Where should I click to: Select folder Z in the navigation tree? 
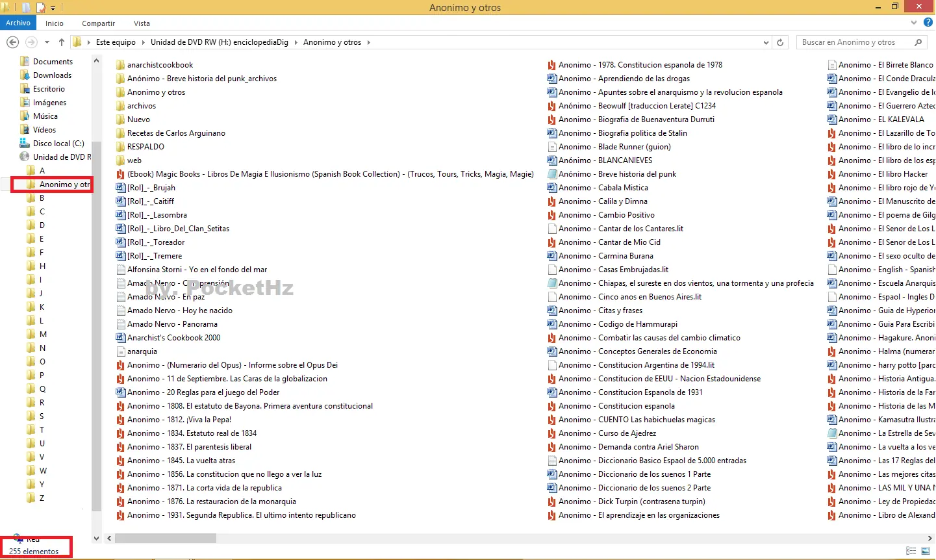(x=42, y=498)
